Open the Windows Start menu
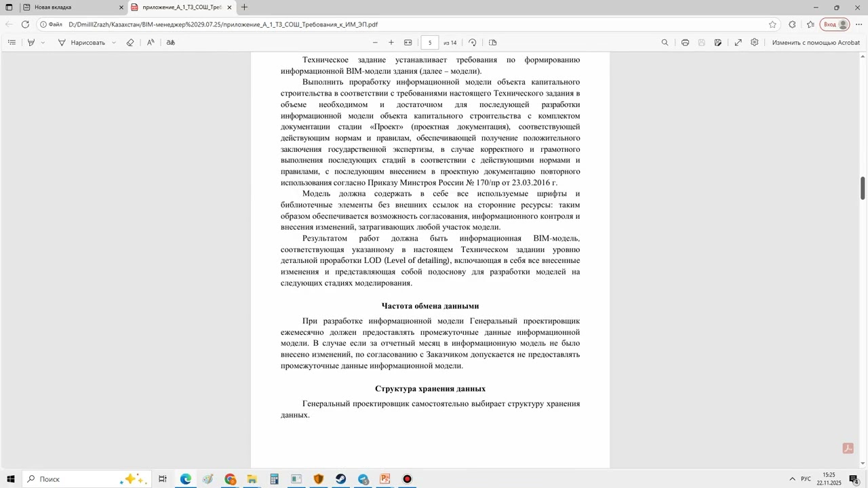 10,479
